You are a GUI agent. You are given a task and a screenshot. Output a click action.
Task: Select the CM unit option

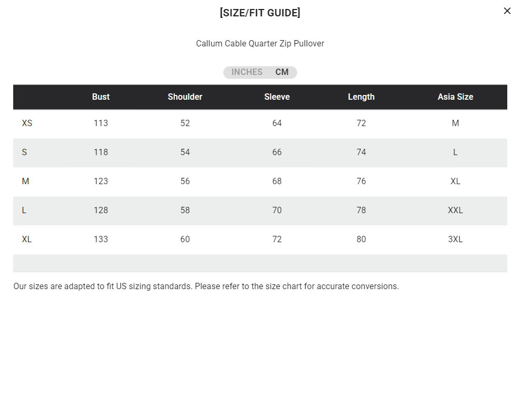click(282, 72)
